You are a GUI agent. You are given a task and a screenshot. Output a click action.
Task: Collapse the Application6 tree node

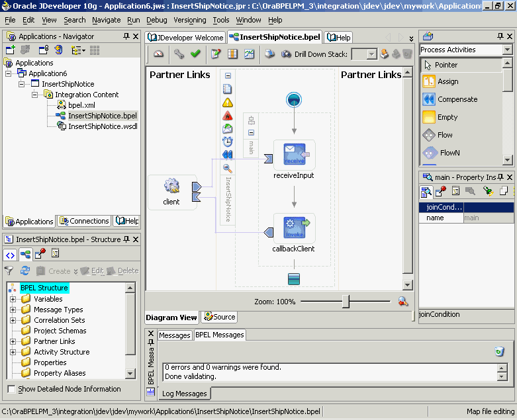(8, 73)
